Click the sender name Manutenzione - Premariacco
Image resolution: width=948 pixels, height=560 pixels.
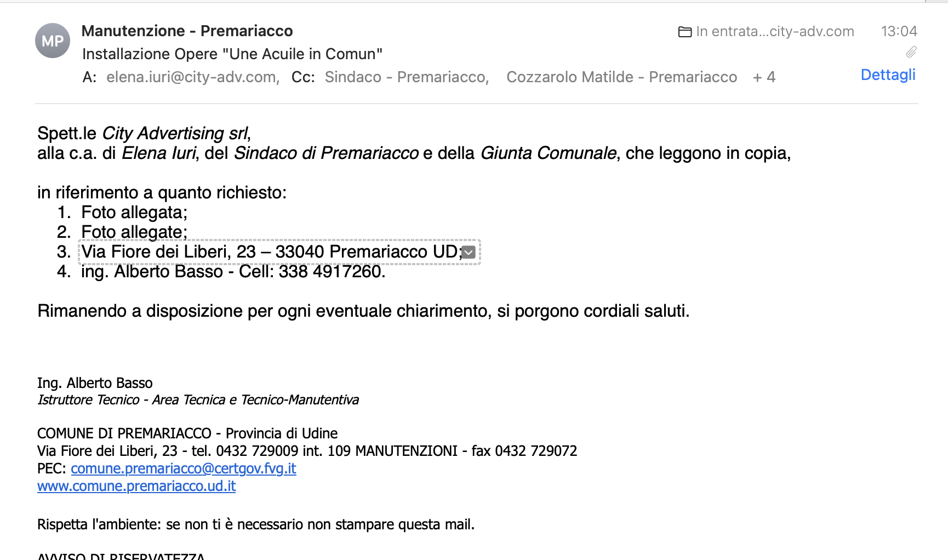[x=187, y=31]
